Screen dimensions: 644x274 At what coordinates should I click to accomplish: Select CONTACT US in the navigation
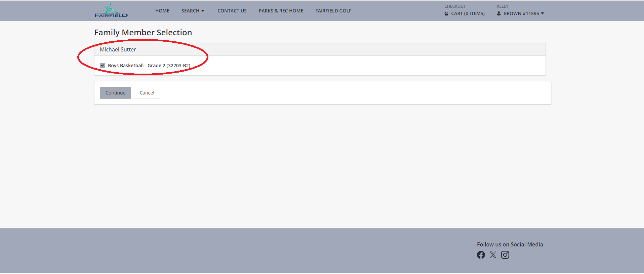point(232,11)
